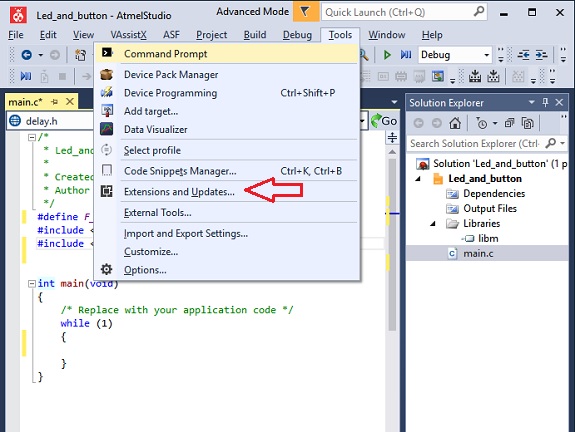Click the Data Visualizer graph icon
The width and height of the screenshot is (575, 432).
pos(107,129)
